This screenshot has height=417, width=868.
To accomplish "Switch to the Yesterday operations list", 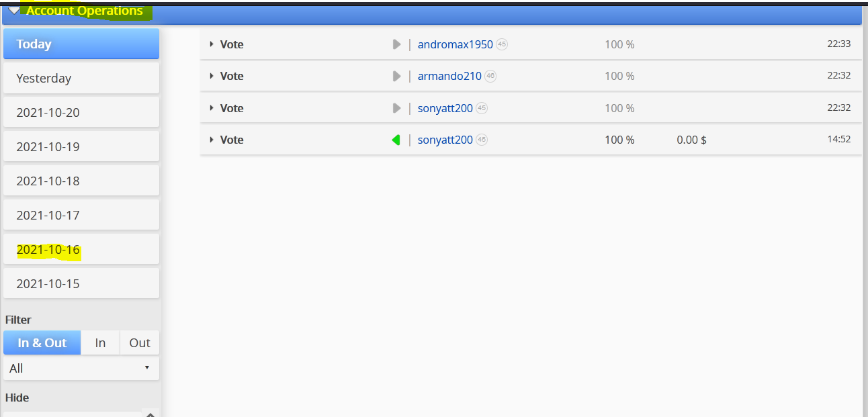I will [x=81, y=78].
